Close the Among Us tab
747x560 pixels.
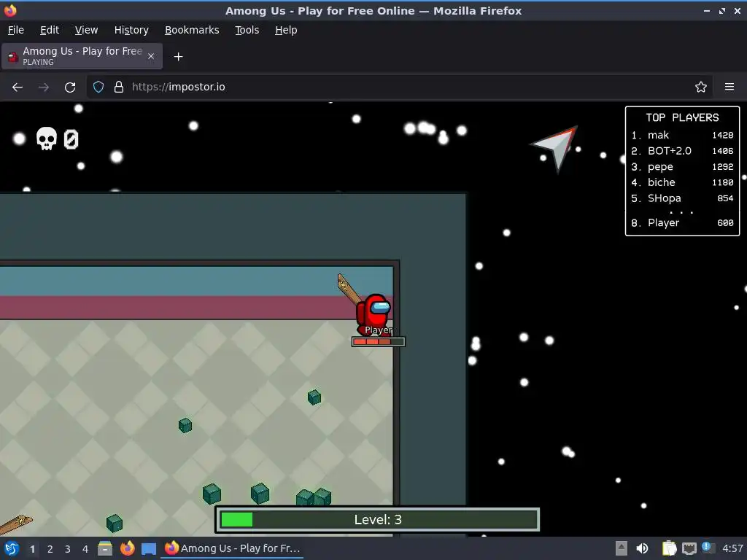[x=151, y=56]
